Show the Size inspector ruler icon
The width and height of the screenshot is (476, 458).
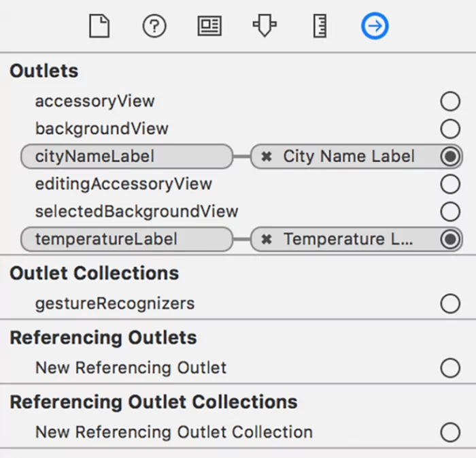point(320,27)
